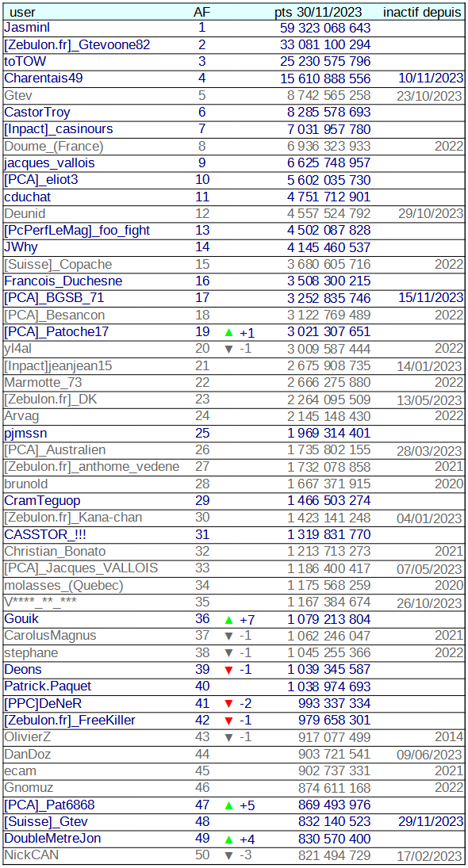Select the user JWhy
Screen dimensions: 468x868
(21, 247)
